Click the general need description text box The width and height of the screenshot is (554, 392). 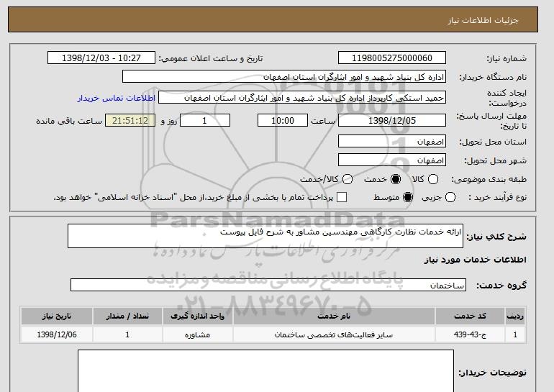click(265, 236)
